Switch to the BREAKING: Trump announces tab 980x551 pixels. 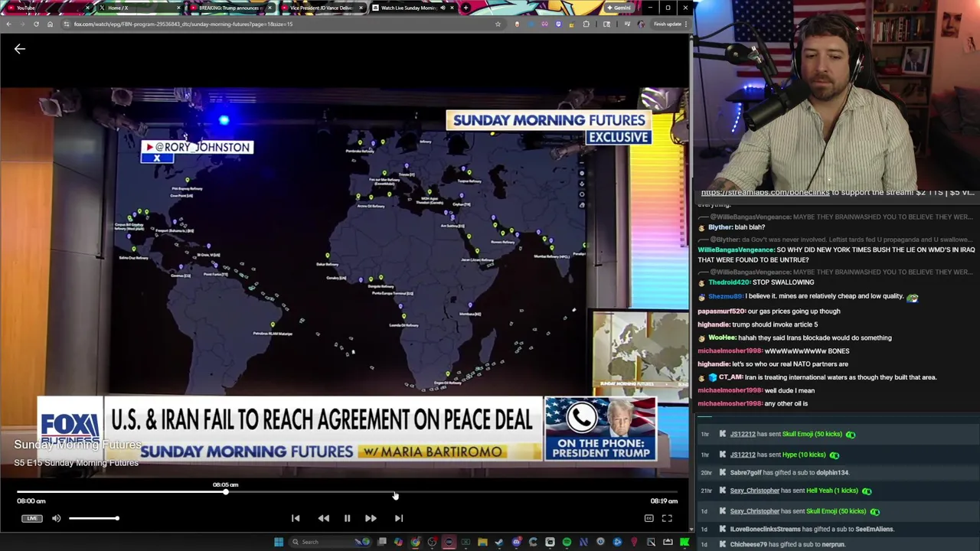[230, 8]
